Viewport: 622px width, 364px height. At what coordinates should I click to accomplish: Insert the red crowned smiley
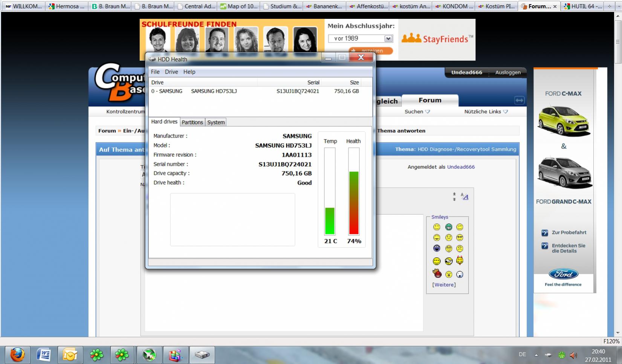coord(437,274)
